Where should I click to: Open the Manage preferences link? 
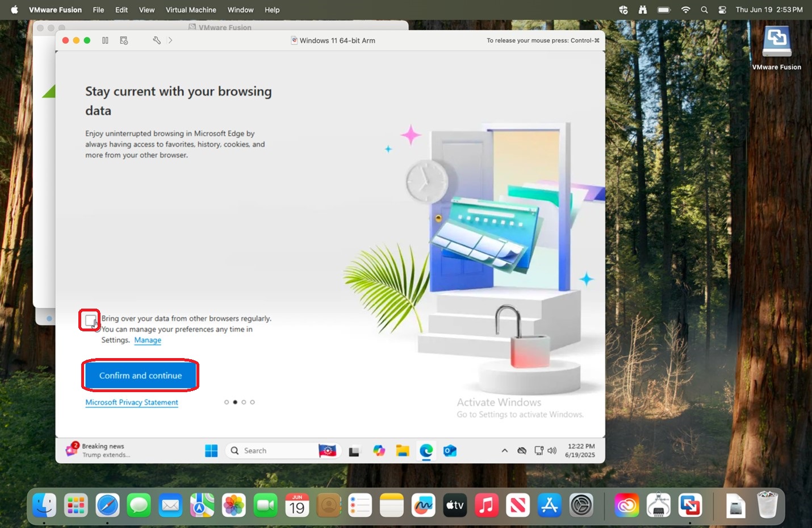click(148, 340)
